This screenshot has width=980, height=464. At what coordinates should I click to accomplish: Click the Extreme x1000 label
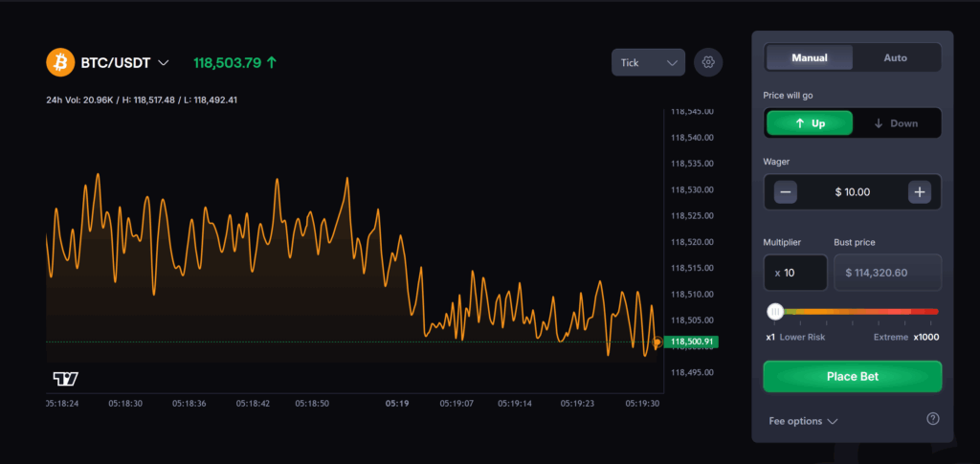pyautogui.click(x=906, y=337)
